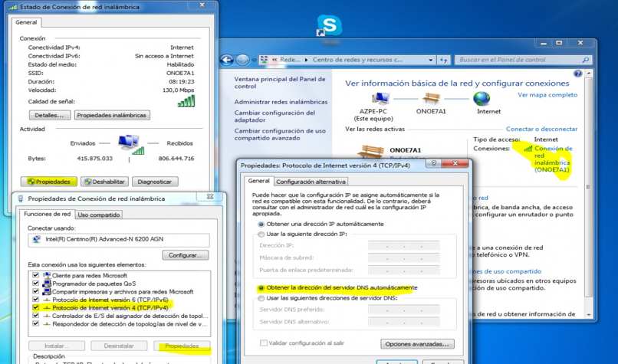Click the forward navigation arrow in Control Panel
Screen dimensions: 618x364
coord(242,60)
